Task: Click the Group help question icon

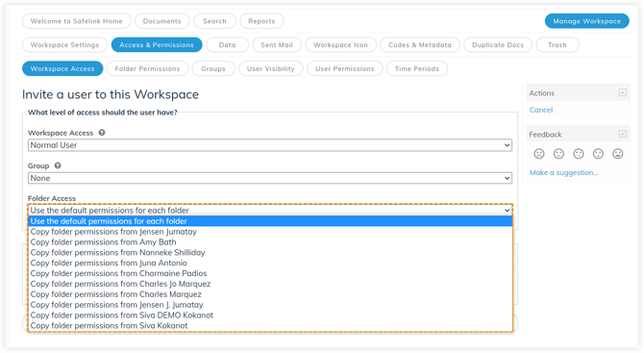Action: click(58, 165)
